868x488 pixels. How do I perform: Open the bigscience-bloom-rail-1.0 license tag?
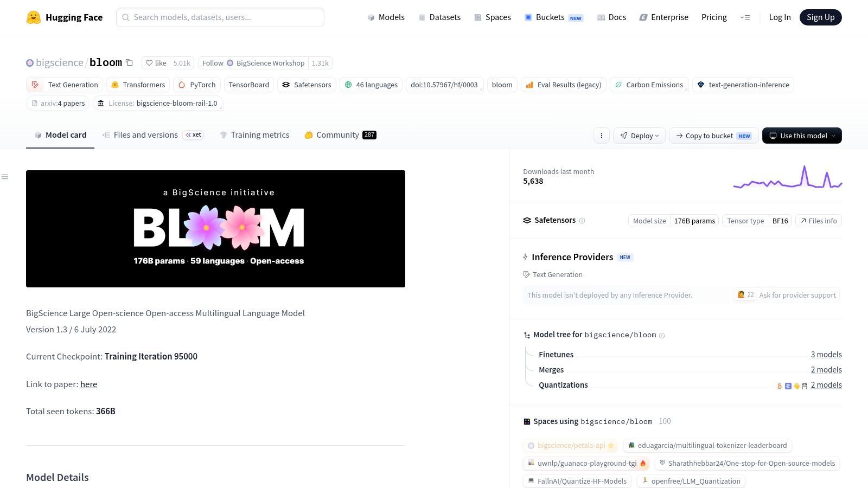(158, 103)
